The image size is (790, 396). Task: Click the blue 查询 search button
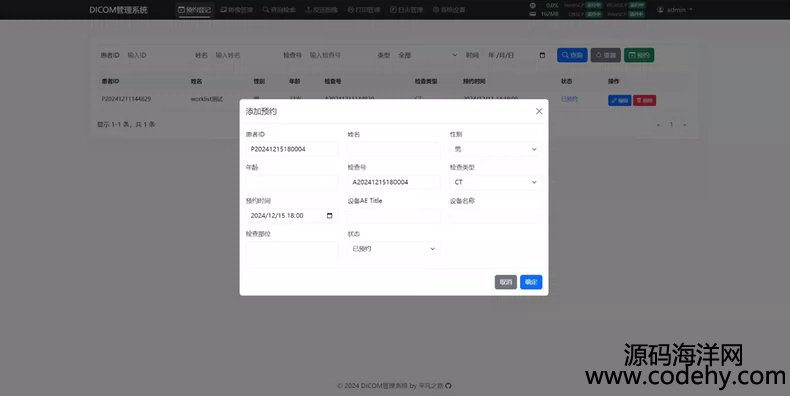point(572,55)
